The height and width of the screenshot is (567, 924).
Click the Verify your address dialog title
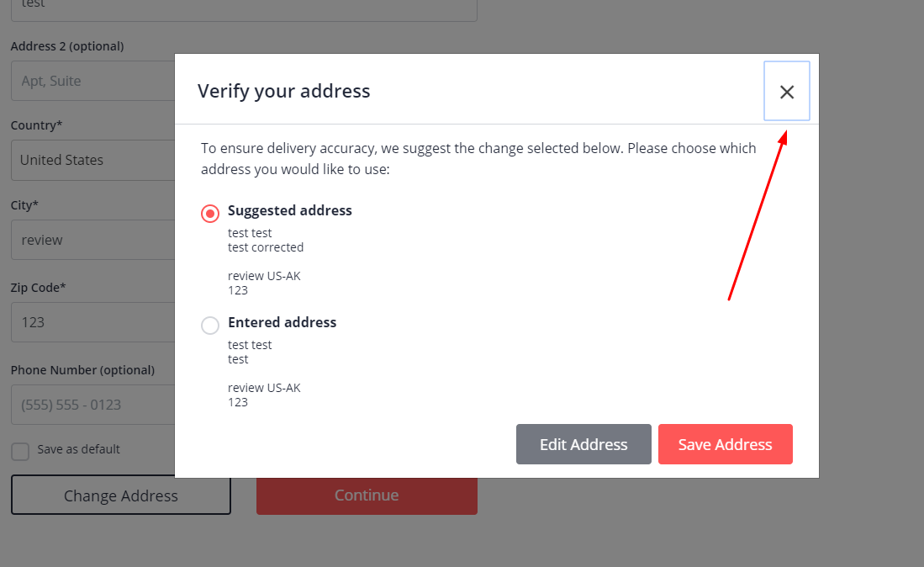click(283, 91)
